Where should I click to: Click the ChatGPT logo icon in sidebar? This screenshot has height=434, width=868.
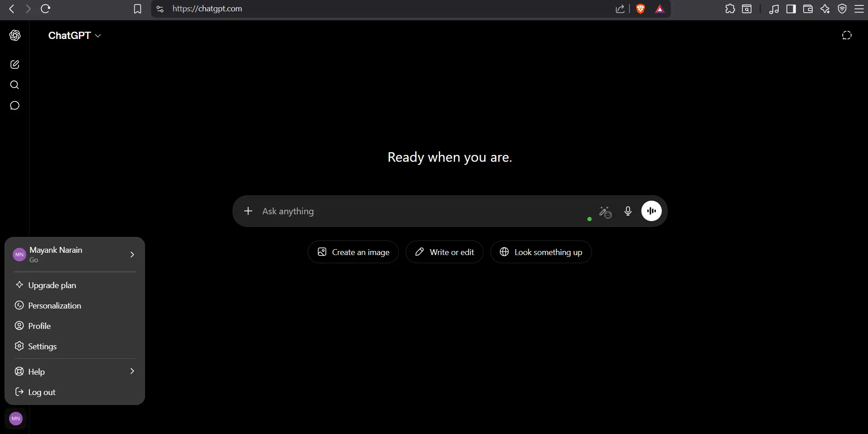(x=15, y=35)
